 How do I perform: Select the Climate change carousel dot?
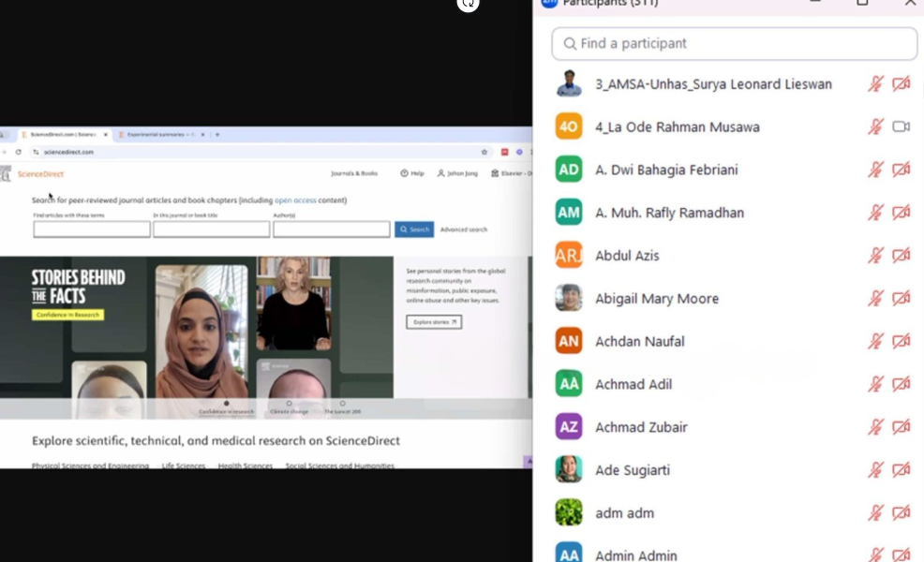[x=289, y=404]
